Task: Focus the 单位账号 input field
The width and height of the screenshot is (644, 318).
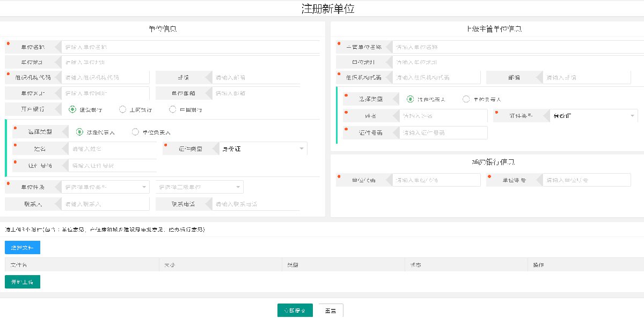Action: click(587, 180)
